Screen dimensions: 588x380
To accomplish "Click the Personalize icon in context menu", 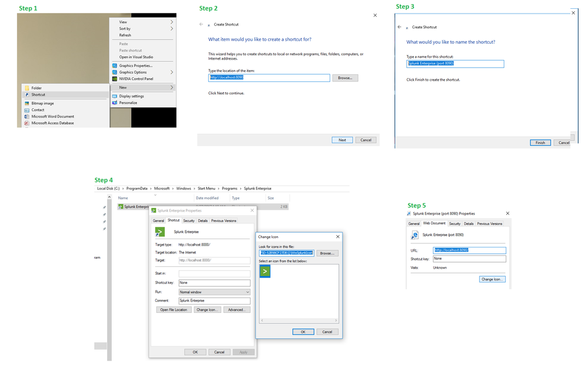I will pyautogui.click(x=115, y=103).
